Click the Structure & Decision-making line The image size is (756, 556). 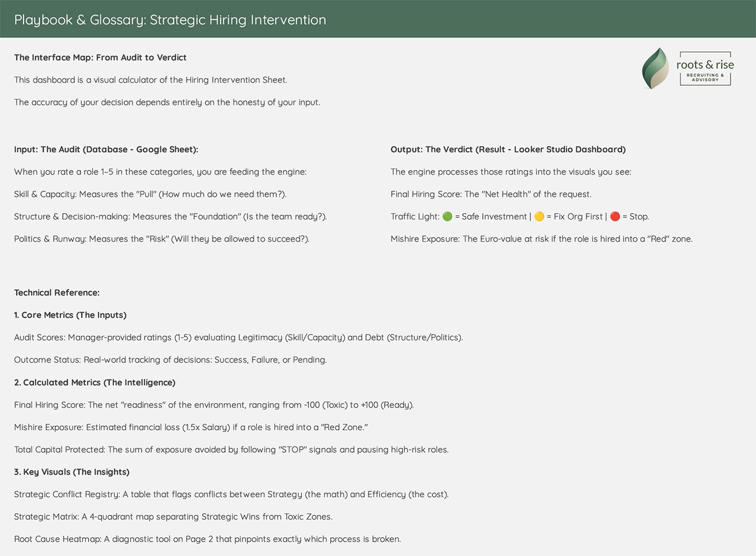(170, 216)
